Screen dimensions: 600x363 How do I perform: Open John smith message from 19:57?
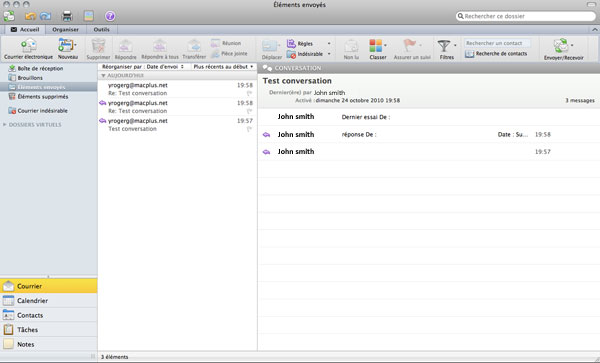[x=429, y=151]
